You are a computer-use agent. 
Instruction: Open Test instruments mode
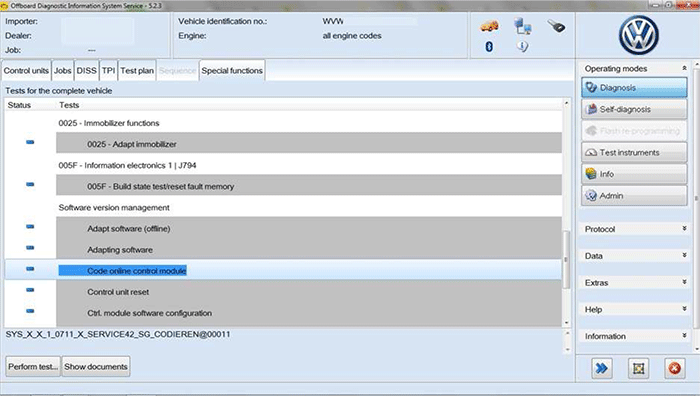[x=634, y=152]
